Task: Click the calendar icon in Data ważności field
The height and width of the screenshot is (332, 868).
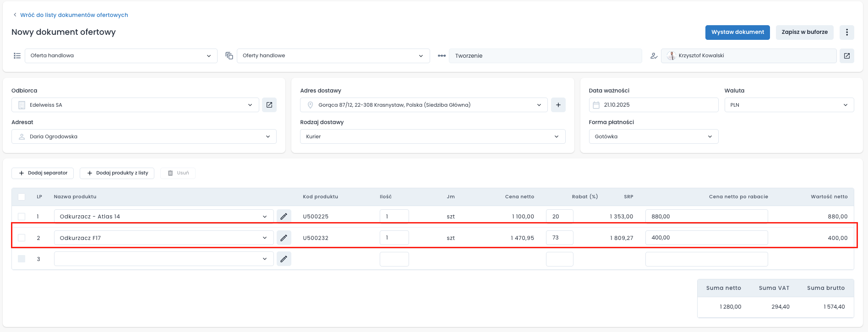Action: (596, 105)
